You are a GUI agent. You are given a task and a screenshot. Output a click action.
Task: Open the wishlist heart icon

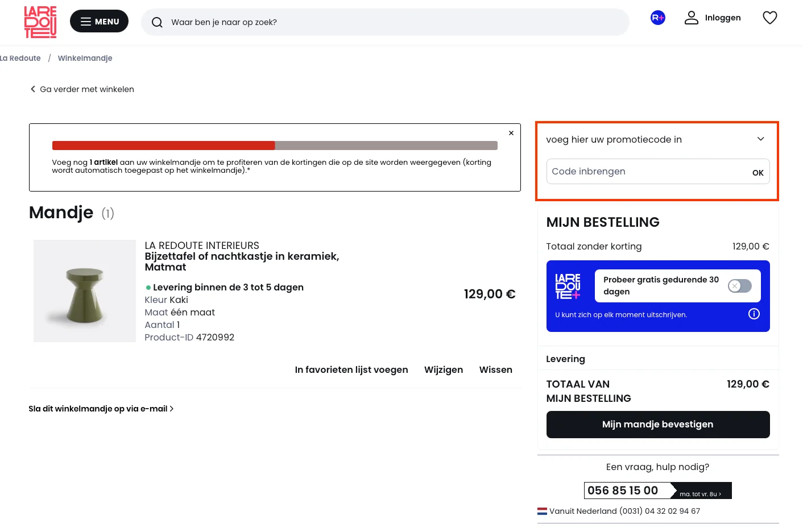click(769, 18)
